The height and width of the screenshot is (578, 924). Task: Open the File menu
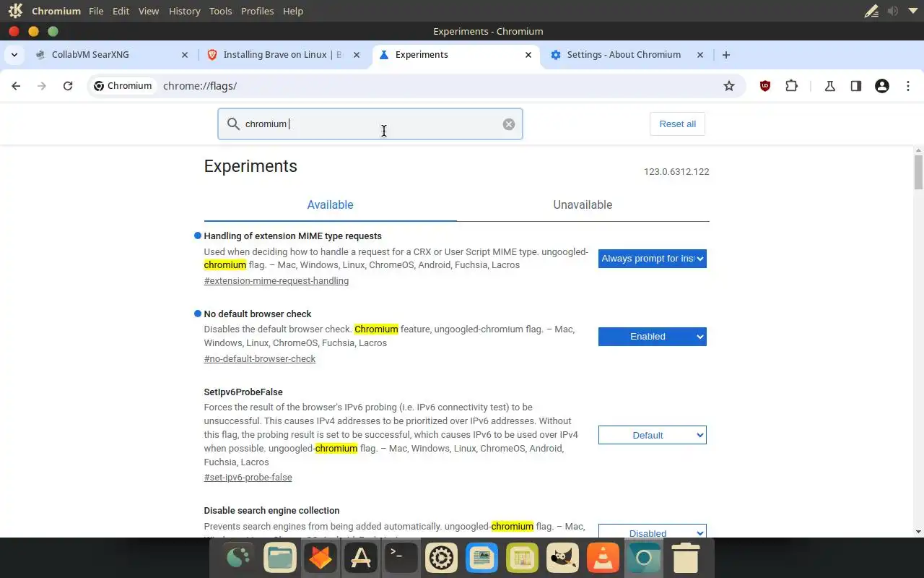click(96, 11)
